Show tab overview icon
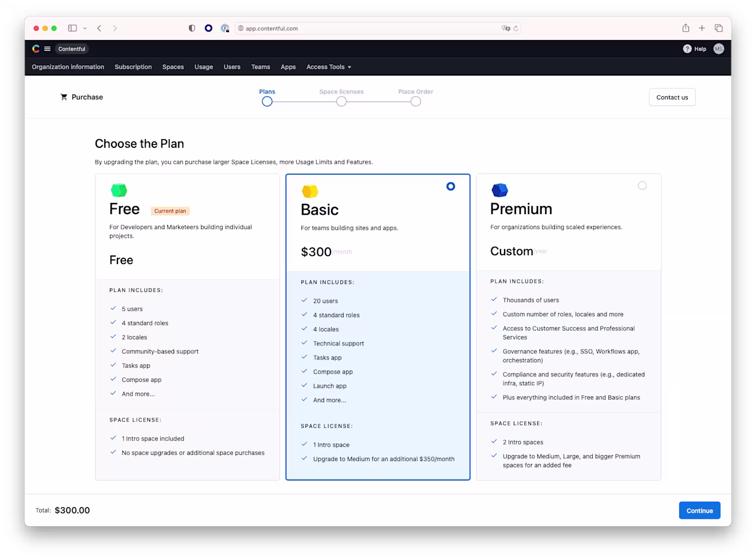 tap(719, 28)
